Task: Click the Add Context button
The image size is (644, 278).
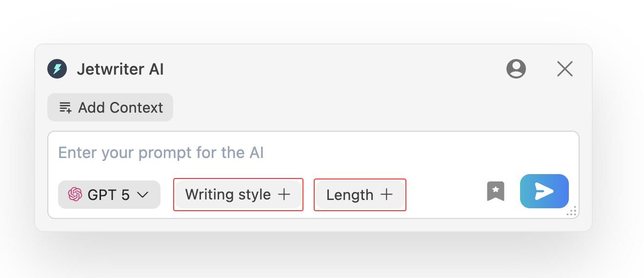Action: 110,107
